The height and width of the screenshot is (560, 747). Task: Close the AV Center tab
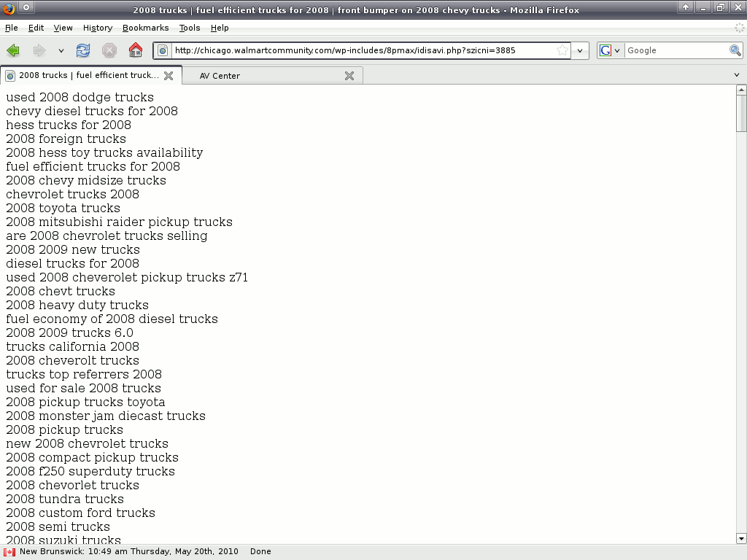349,76
